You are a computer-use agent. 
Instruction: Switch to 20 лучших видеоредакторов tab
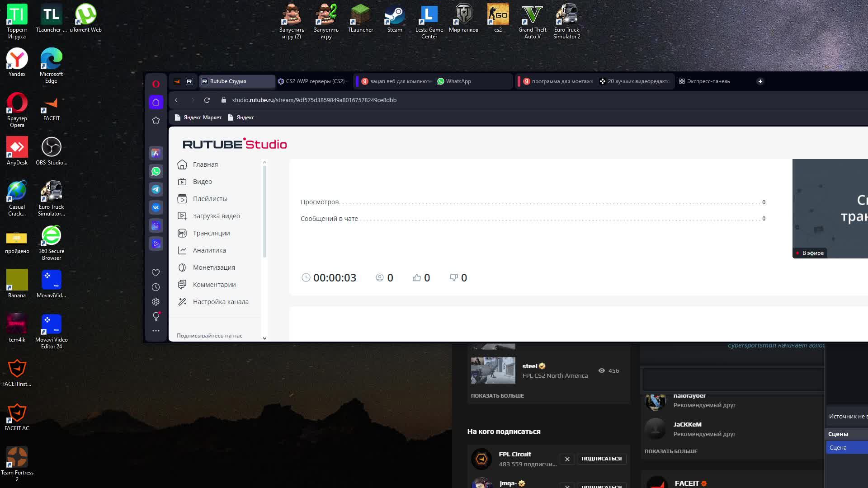click(x=635, y=81)
